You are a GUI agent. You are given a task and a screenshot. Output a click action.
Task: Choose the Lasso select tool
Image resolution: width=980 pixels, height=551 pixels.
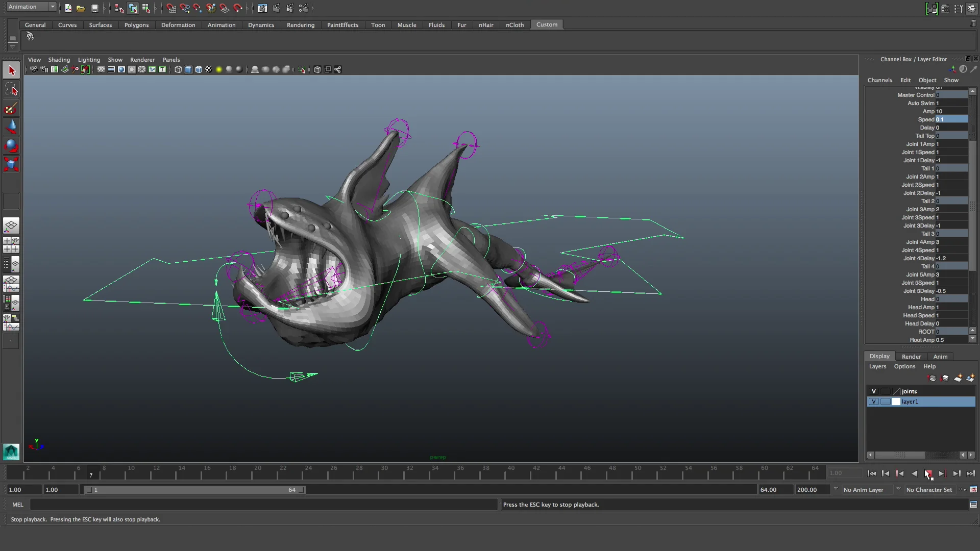pyautogui.click(x=11, y=90)
